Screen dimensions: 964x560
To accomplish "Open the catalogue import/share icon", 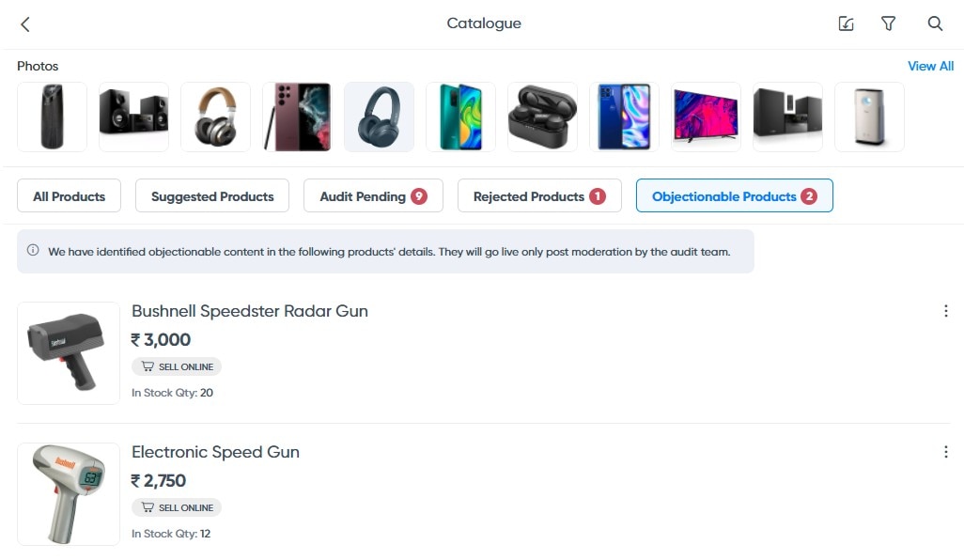I will point(845,23).
